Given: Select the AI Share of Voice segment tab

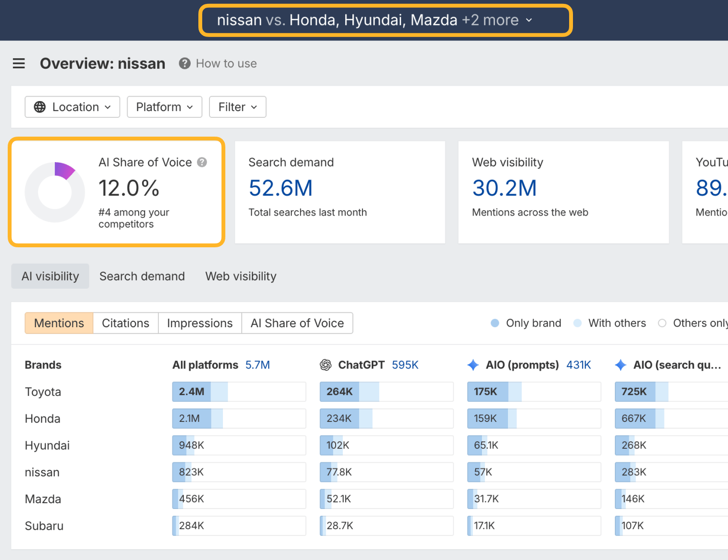Looking at the screenshot, I should tap(297, 323).
